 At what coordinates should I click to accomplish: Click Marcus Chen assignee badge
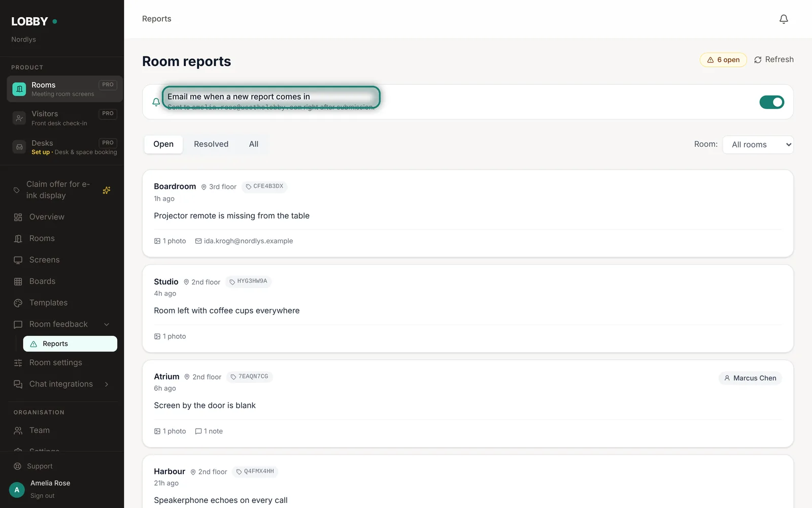(750, 378)
